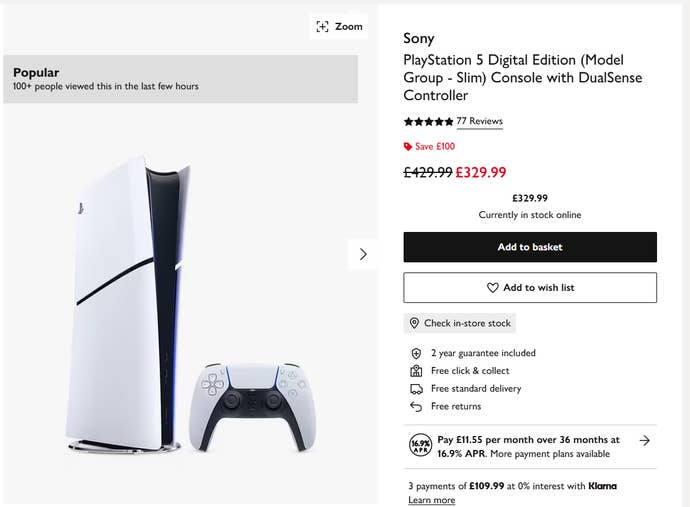690x507 pixels.
Task: Add the PlayStation 5 to basket
Action: [x=530, y=247]
